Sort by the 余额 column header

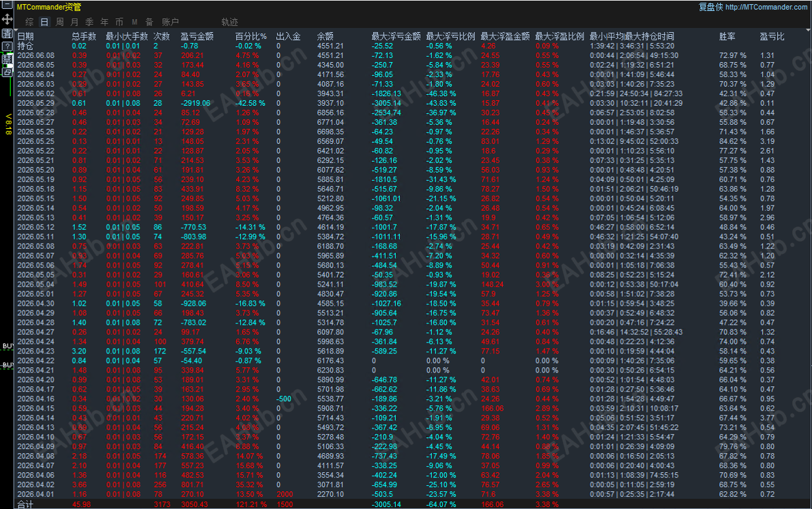point(325,36)
